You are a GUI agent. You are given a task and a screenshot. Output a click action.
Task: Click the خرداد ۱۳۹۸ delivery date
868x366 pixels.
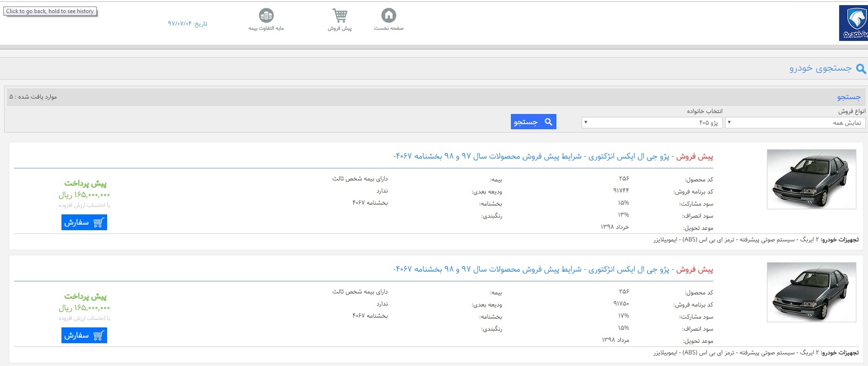tap(615, 227)
